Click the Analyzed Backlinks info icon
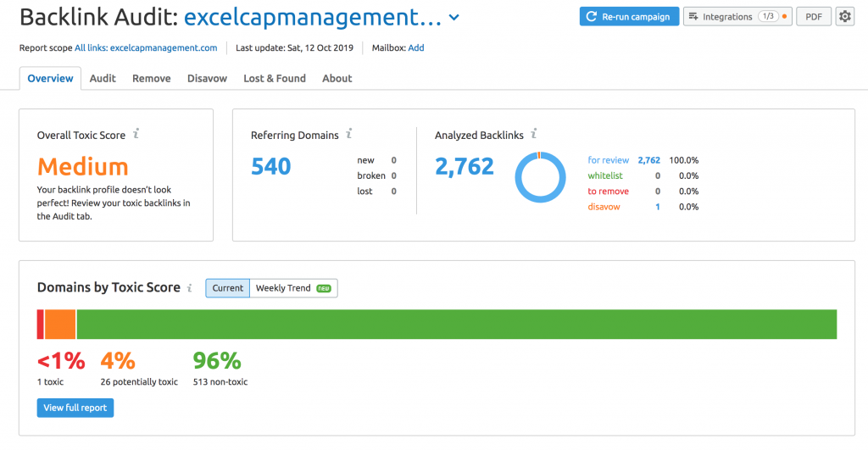This screenshot has width=868, height=450. [x=534, y=134]
